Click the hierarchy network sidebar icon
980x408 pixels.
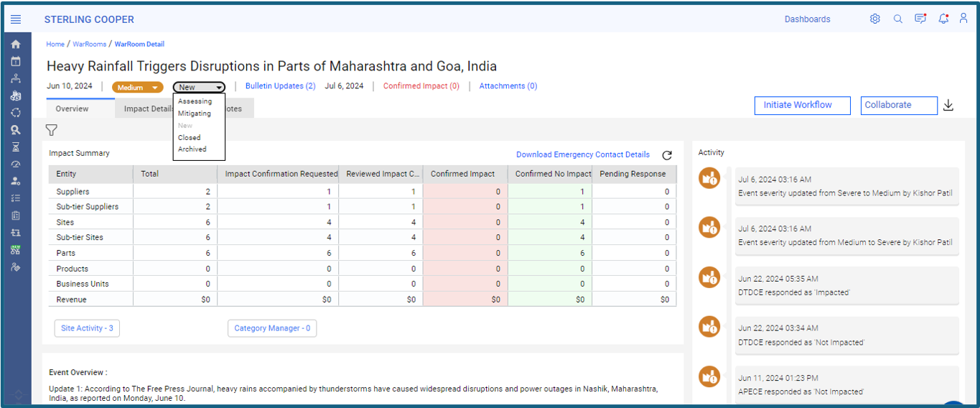tap(16, 79)
